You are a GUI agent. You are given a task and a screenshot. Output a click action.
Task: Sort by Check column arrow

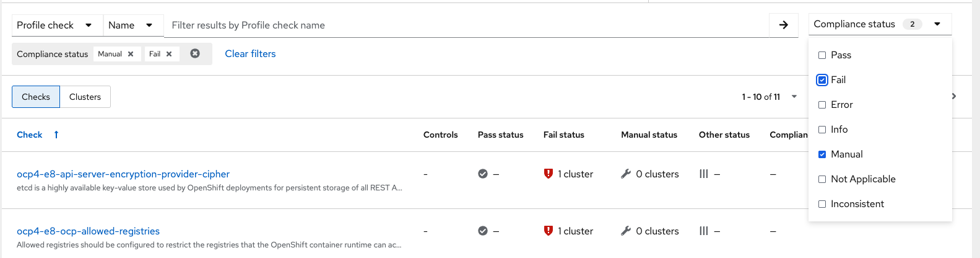[x=56, y=135]
